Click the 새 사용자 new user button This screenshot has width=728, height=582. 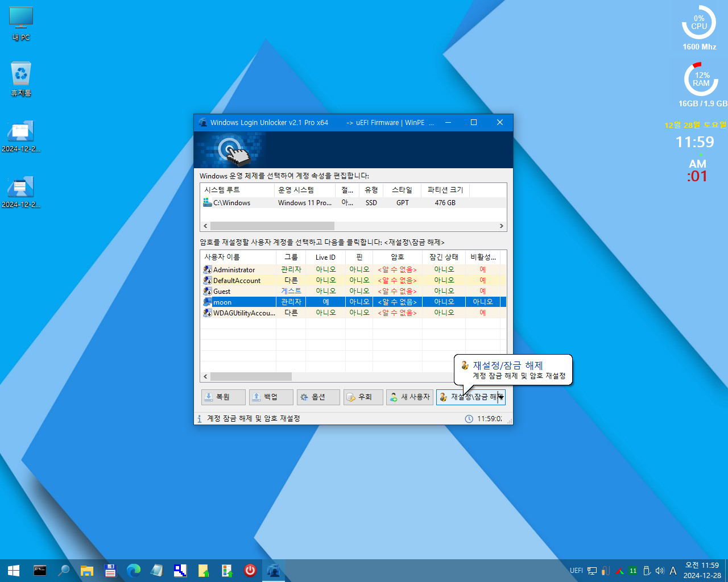(x=410, y=397)
